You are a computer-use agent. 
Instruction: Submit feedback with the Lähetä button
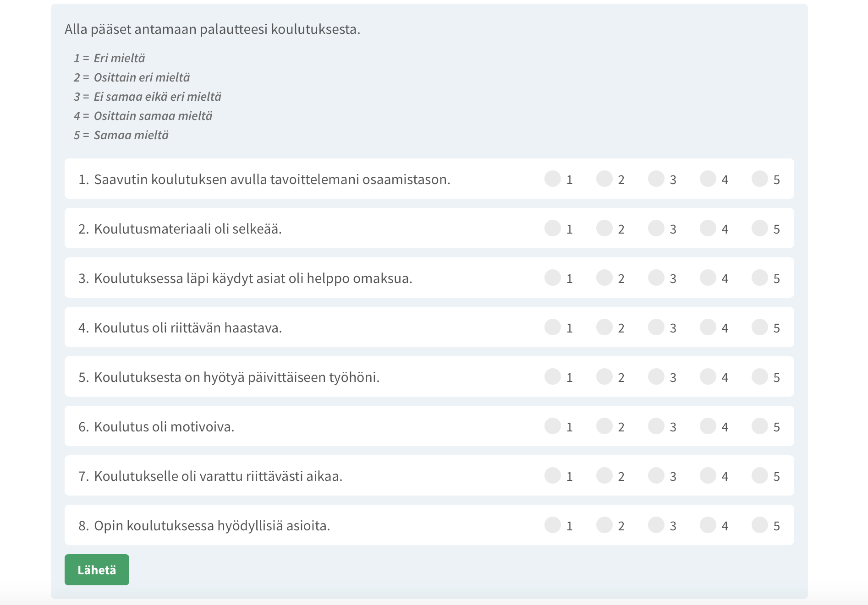tap(97, 570)
